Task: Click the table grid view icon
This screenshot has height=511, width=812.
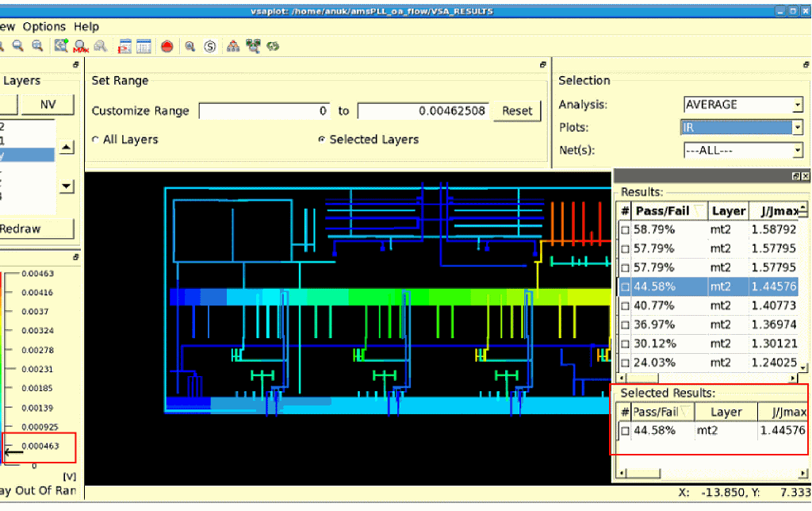Action: point(144,47)
